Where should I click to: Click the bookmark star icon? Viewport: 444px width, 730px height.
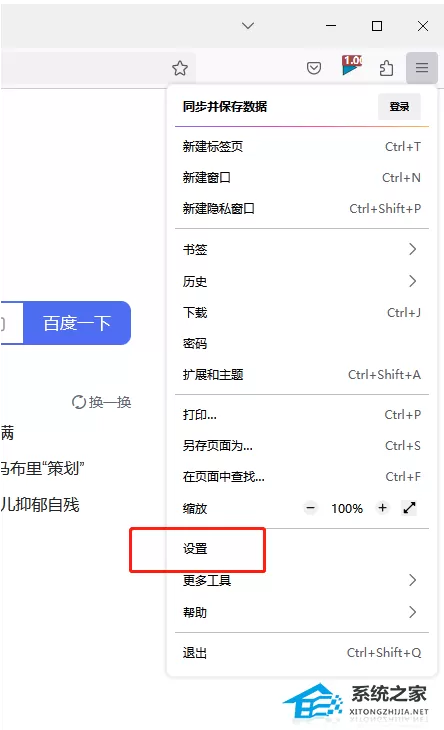coord(180,68)
